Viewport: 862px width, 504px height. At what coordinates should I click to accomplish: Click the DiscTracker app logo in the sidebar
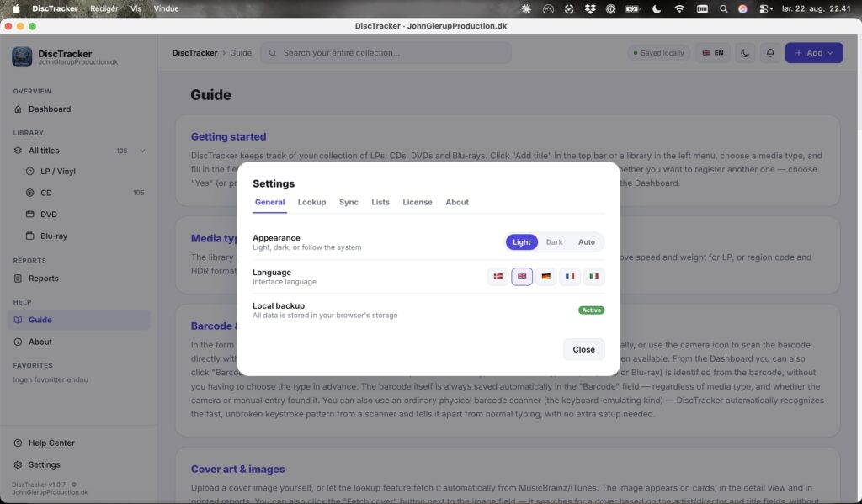(22, 56)
